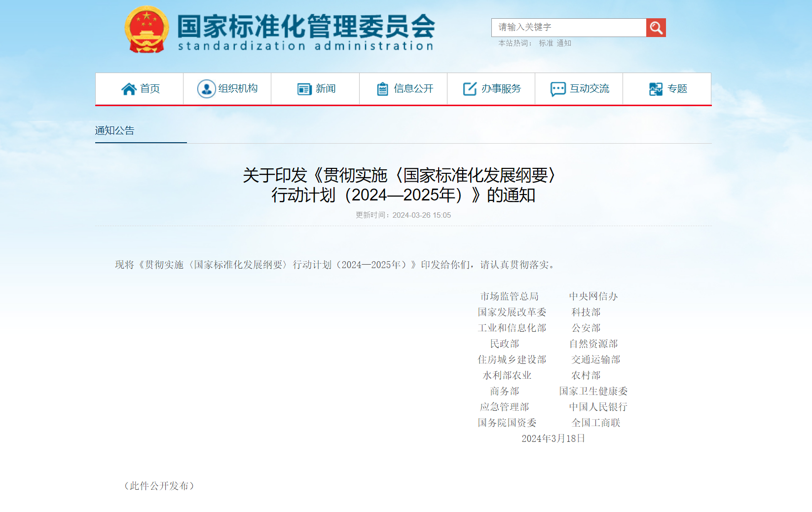Click the person icon beside 组织机构
The image size is (812, 512).
[x=206, y=89]
